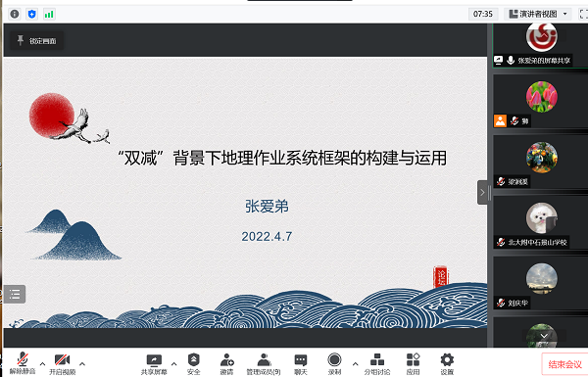Image resolution: width=588 pixels, height=377 pixels.
Task: Click muted mic icon beside 北大附中石景山学校
Action: coord(501,242)
